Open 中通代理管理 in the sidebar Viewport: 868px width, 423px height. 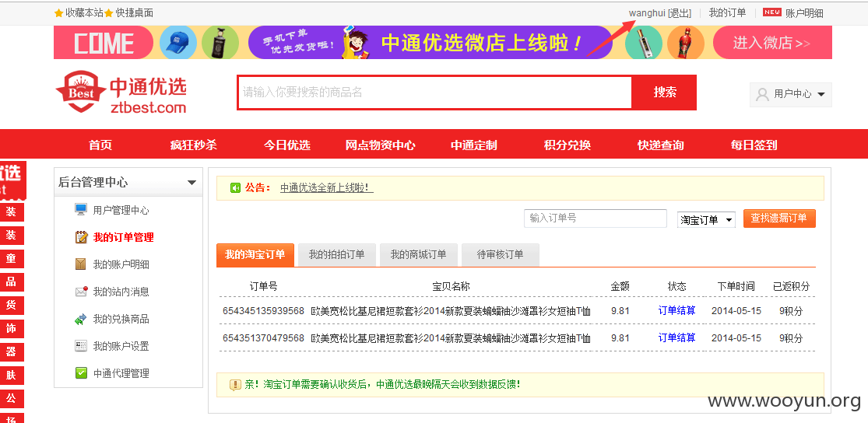point(121,373)
